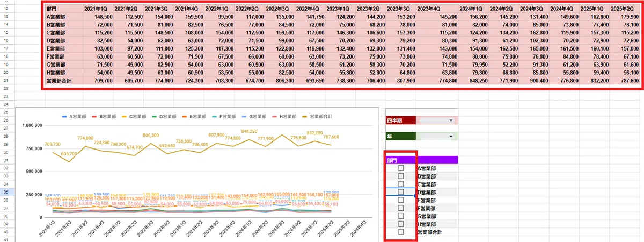Select table cell 900,400 in 営業部合計 row
This screenshot has height=242, width=644.
click(x=533, y=80)
